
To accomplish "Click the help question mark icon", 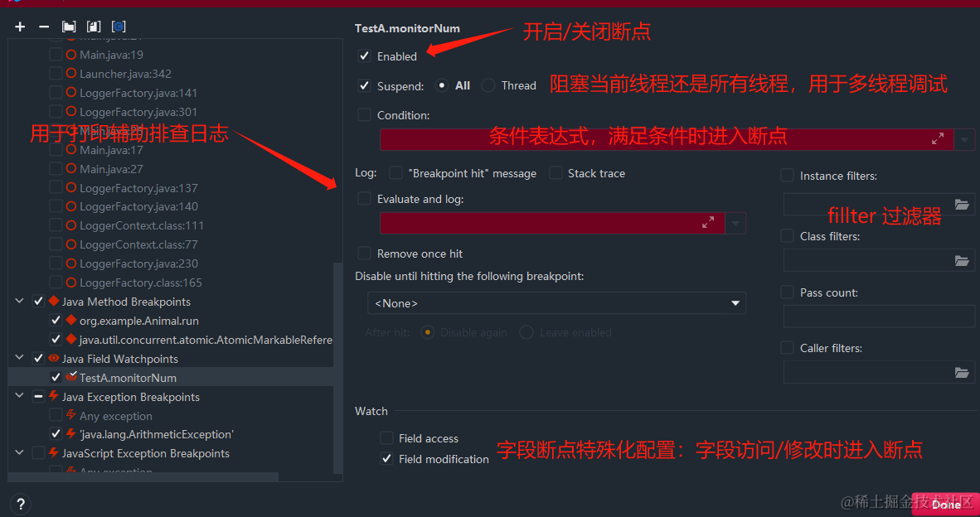I will [x=21, y=504].
